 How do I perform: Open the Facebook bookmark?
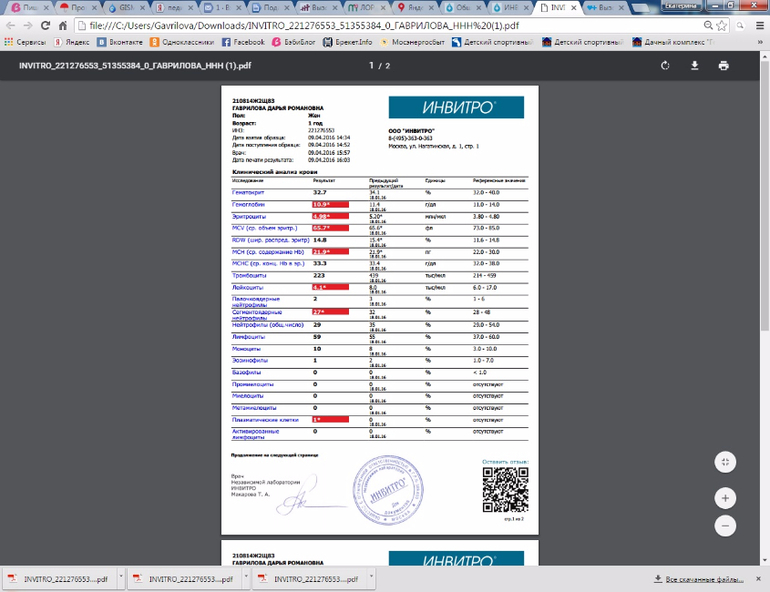pos(243,43)
